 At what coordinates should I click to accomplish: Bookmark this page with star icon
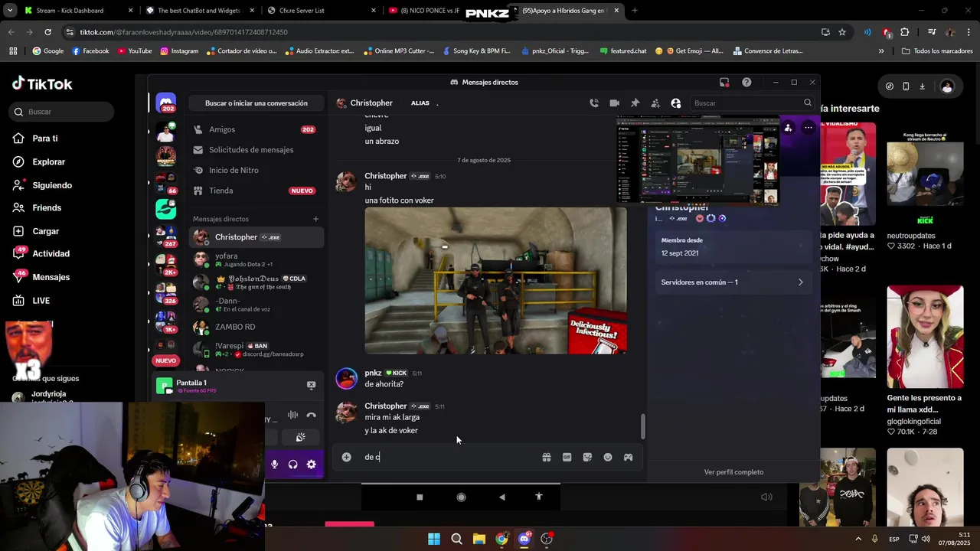coord(842,32)
